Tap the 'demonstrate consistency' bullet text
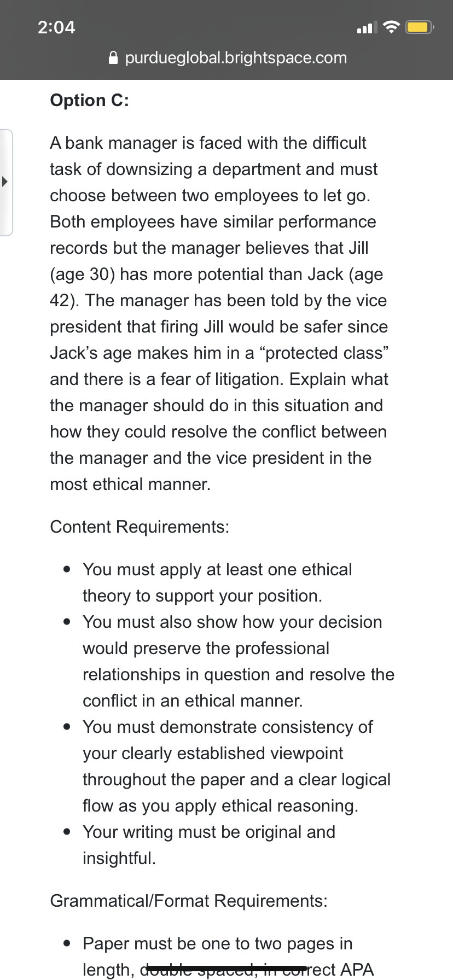The width and height of the screenshot is (453, 980). (x=237, y=766)
